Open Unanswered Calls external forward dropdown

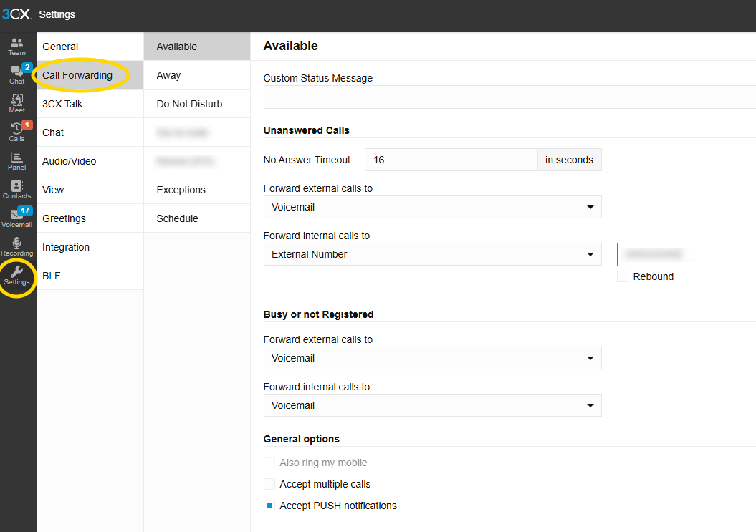click(433, 207)
